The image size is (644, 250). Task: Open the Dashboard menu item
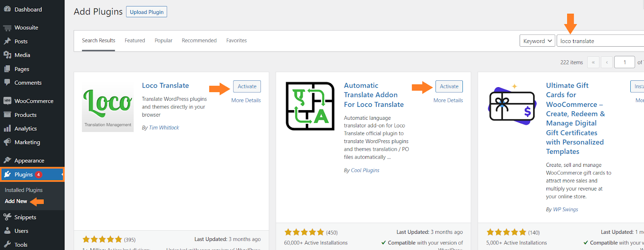pos(32,9)
